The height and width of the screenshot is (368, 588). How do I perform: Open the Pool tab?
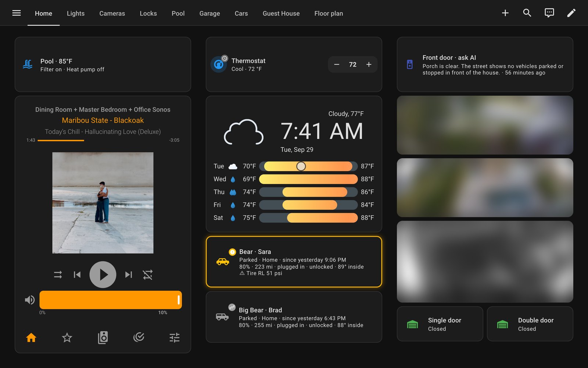coord(178,13)
